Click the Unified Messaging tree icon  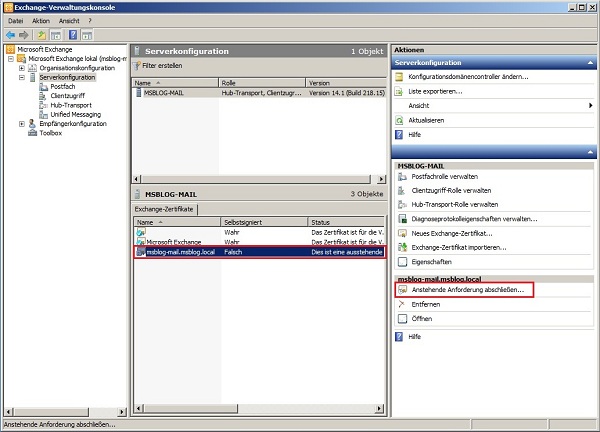[x=44, y=115]
